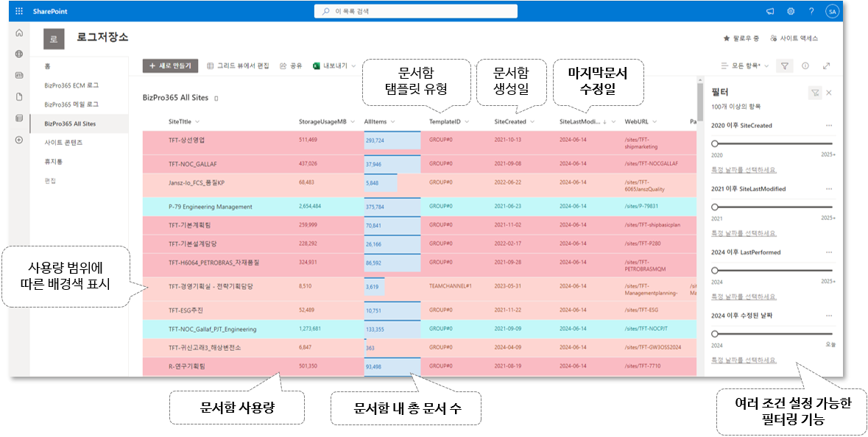Click the TEAMCHANNEL#1 TemplateID cell
This screenshot has width=868, height=437.
coord(450,286)
